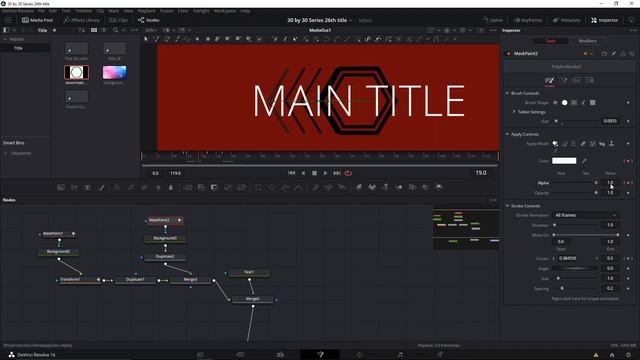640x360 pixels.
Task: Open the viewer zoom level dropdown
Action: point(151,30)
